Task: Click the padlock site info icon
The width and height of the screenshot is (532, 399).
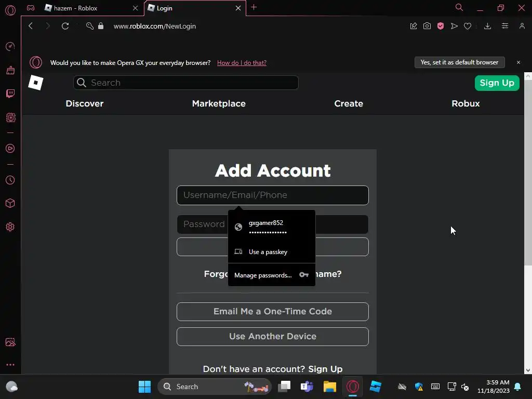Action: (x=101, y=26)
